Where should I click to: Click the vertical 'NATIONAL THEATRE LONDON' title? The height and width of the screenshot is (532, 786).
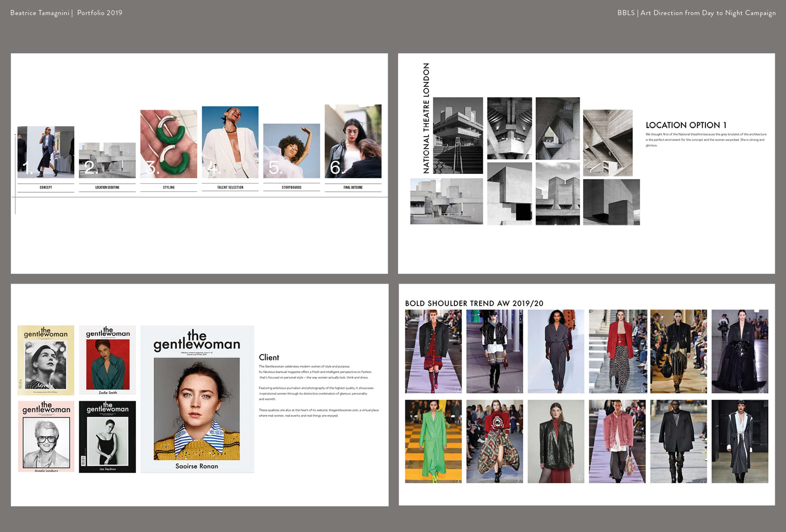tap(426, 118)
